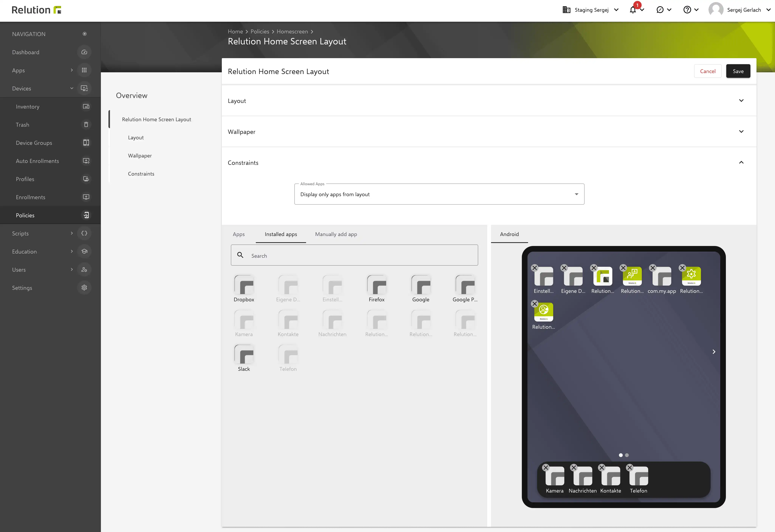
Task: Click the Cancel button
Action: [708, 71]
